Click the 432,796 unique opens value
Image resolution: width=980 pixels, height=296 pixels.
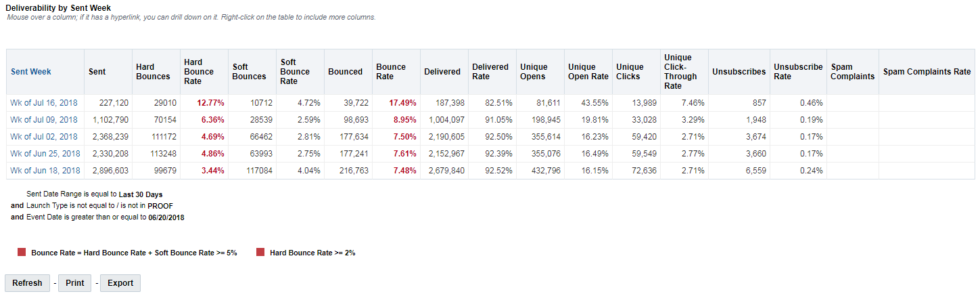click(x=545, y=171)
